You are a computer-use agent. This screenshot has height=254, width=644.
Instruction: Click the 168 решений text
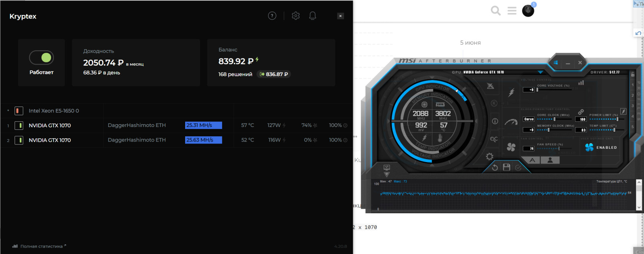[x=235, y=74]
